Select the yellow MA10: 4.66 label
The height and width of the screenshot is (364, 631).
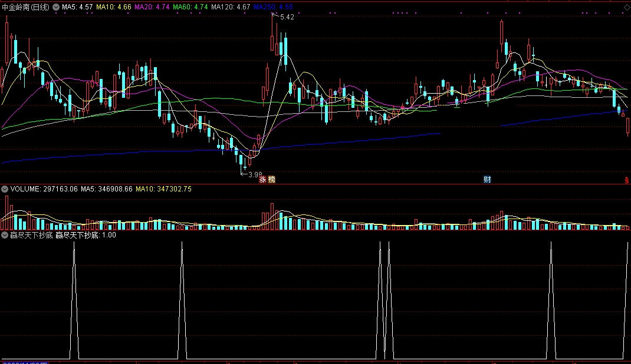point(113,7)
